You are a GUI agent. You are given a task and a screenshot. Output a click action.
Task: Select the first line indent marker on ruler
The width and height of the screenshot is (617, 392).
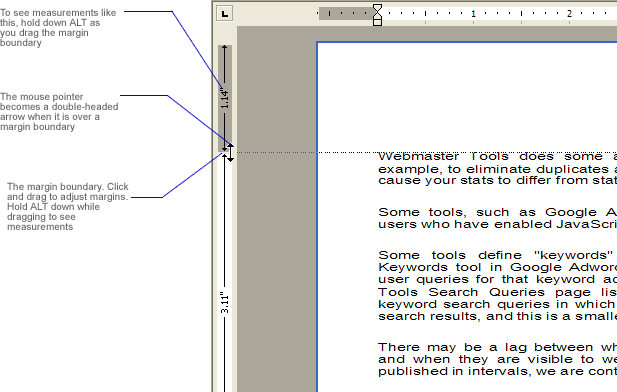377,7
